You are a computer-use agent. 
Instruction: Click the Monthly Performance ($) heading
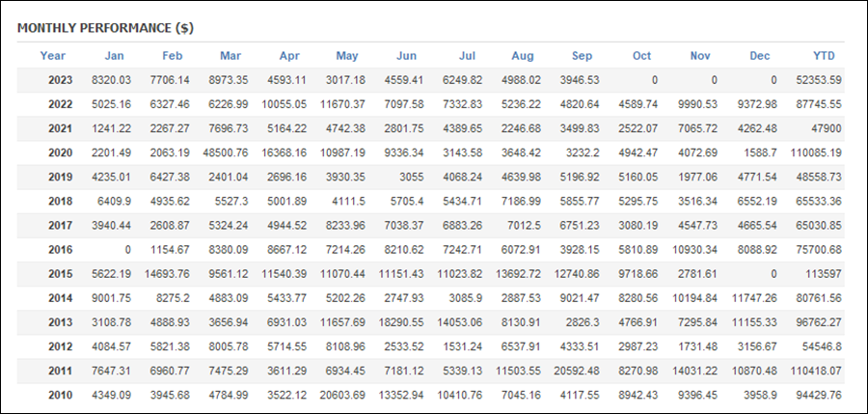[x=105, y=28]
